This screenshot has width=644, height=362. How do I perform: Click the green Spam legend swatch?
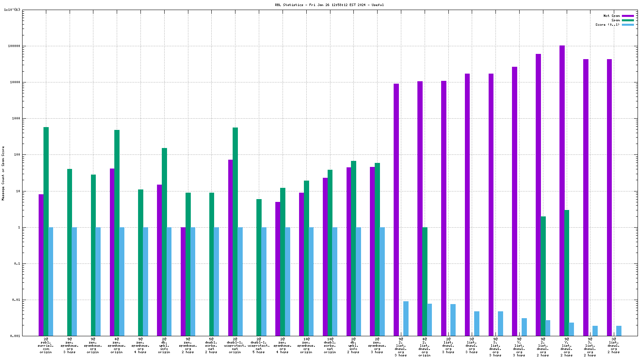pyautogui.click(x=627, y=20)
